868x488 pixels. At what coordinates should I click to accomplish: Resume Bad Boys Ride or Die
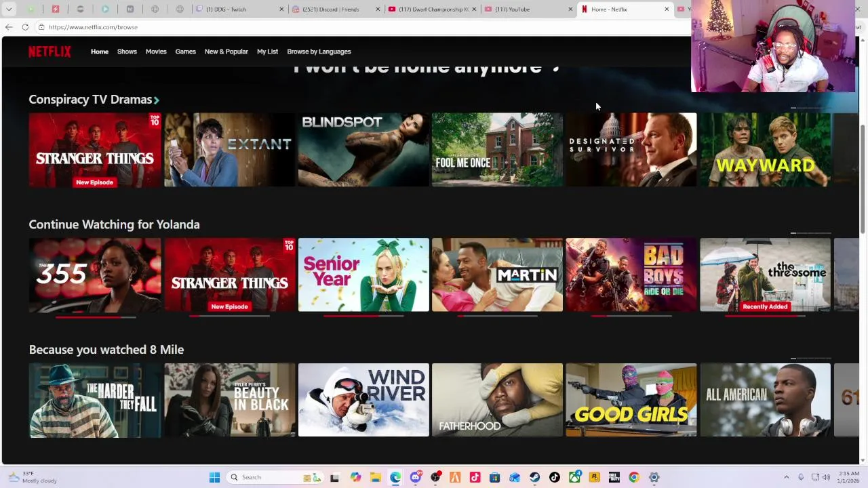point(631,274)
